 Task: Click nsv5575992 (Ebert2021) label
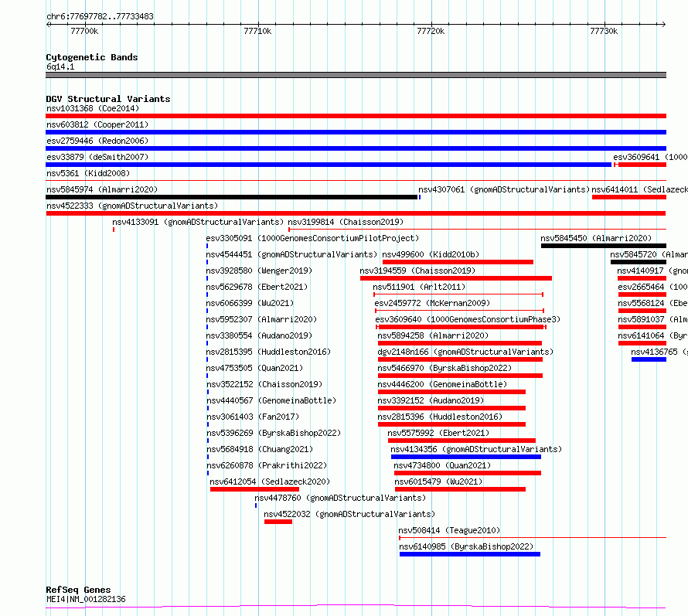tap(438, 433)
